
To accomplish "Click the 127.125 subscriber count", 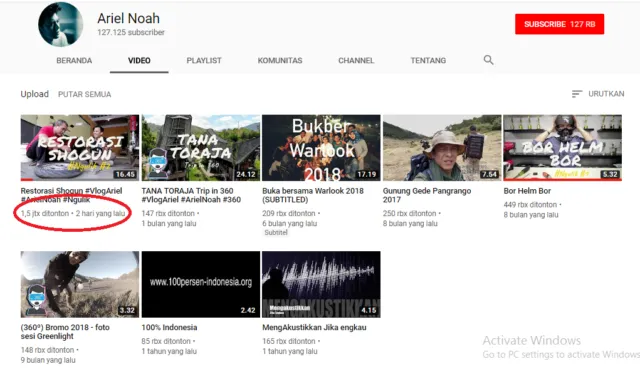I will coord(131,32).
